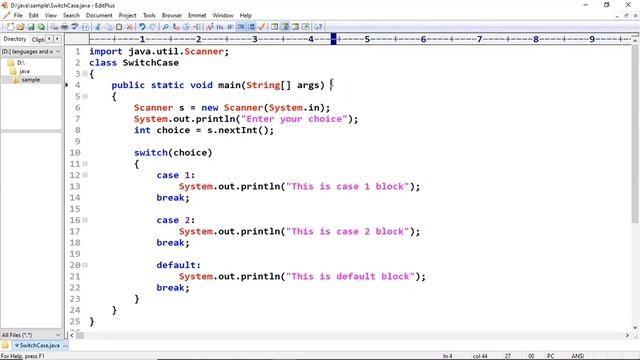Click the horizontal scrollbar left arrow
The image size is (640, 360).
(x=72, y=335)
